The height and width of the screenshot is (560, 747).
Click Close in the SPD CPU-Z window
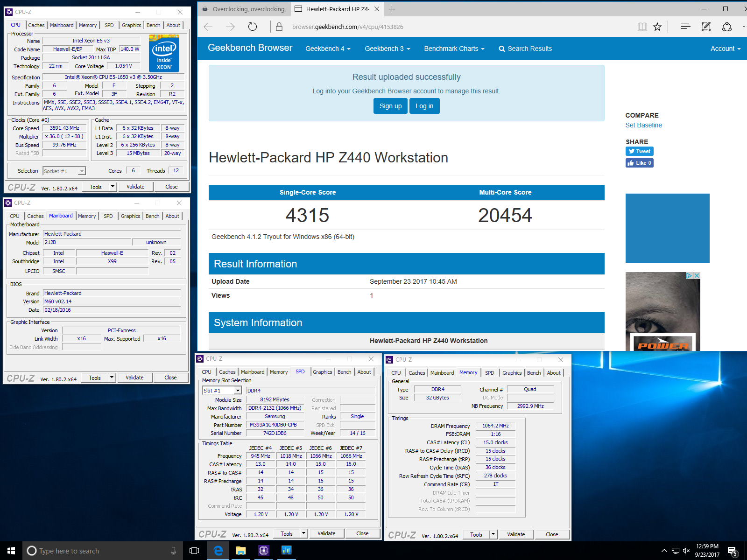362,533
